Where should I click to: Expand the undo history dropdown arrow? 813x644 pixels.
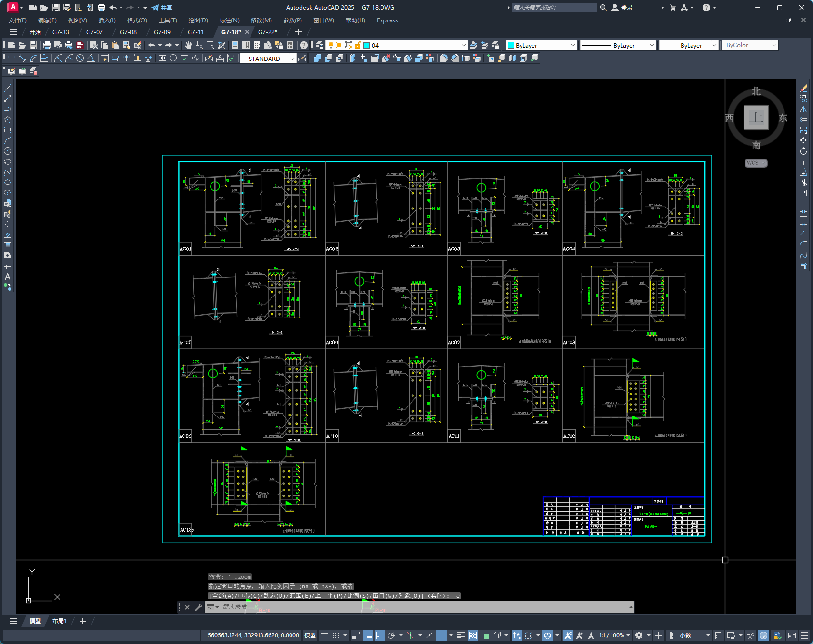tap(160, 45)
